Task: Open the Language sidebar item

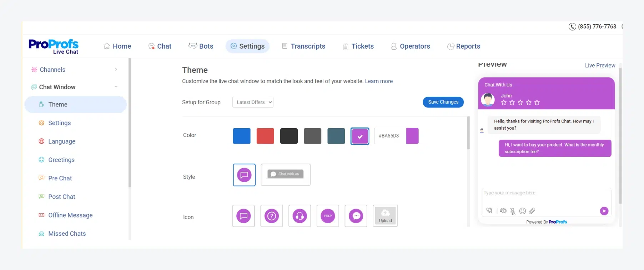Action: 62,141
